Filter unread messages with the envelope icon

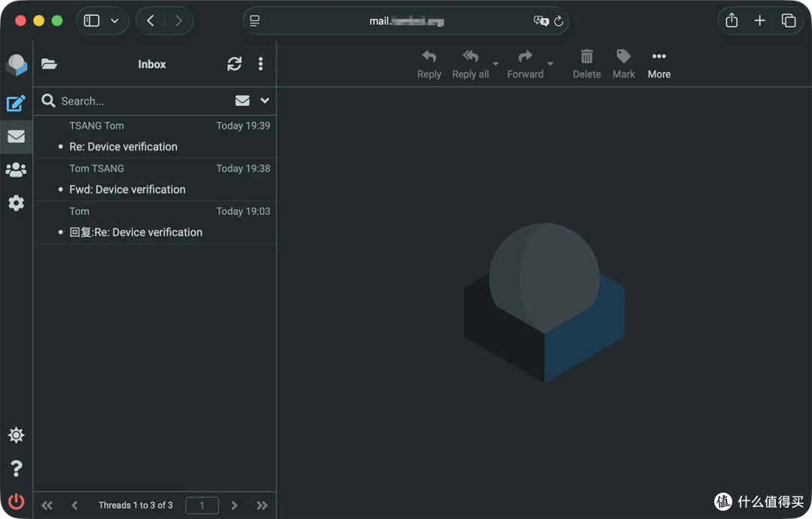click(x=242, y=101)
